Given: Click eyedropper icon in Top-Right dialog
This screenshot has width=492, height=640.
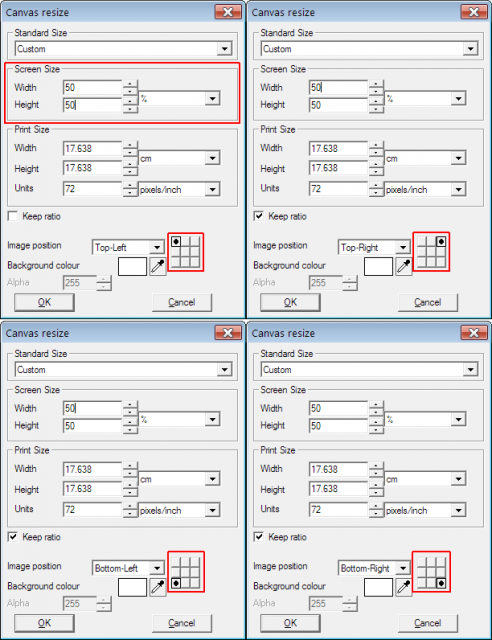Looking at the screenshot, I should tap(404, 267).
